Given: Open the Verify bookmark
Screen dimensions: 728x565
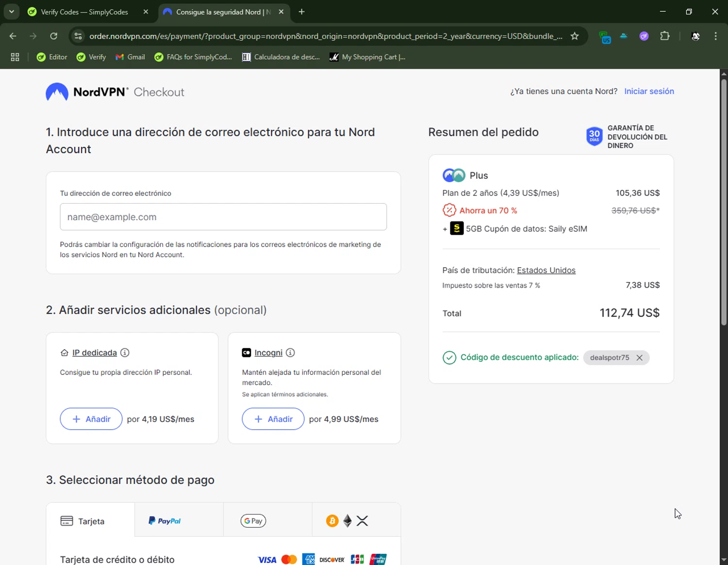Looking at the screenshot, I should [x=91, y=57].
